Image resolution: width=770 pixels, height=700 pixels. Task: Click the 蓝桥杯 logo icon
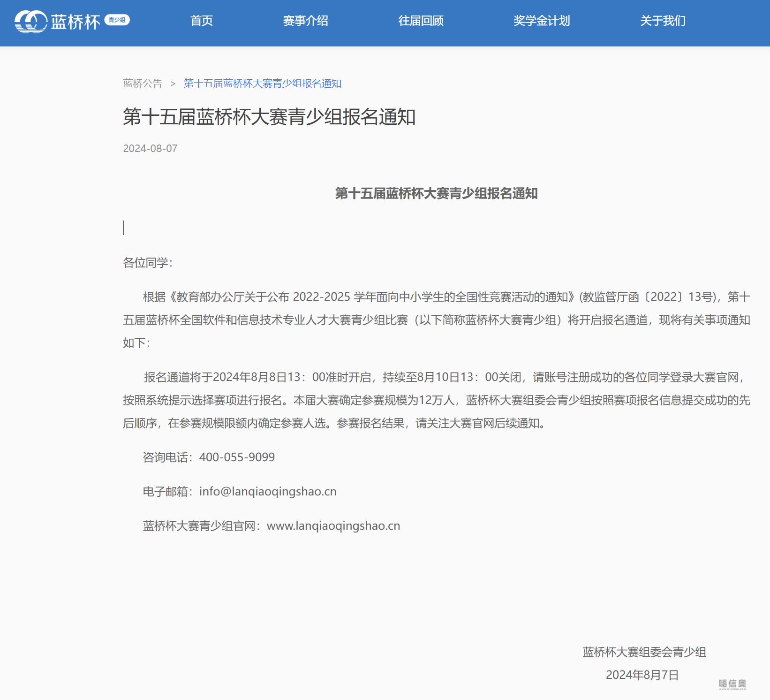[31, 22]
